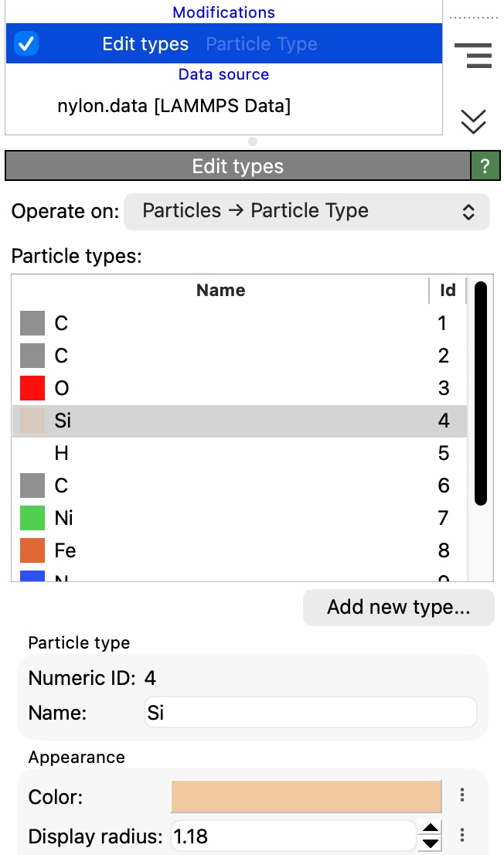Open the Operate on dropdown

click(x=307, y=212)
